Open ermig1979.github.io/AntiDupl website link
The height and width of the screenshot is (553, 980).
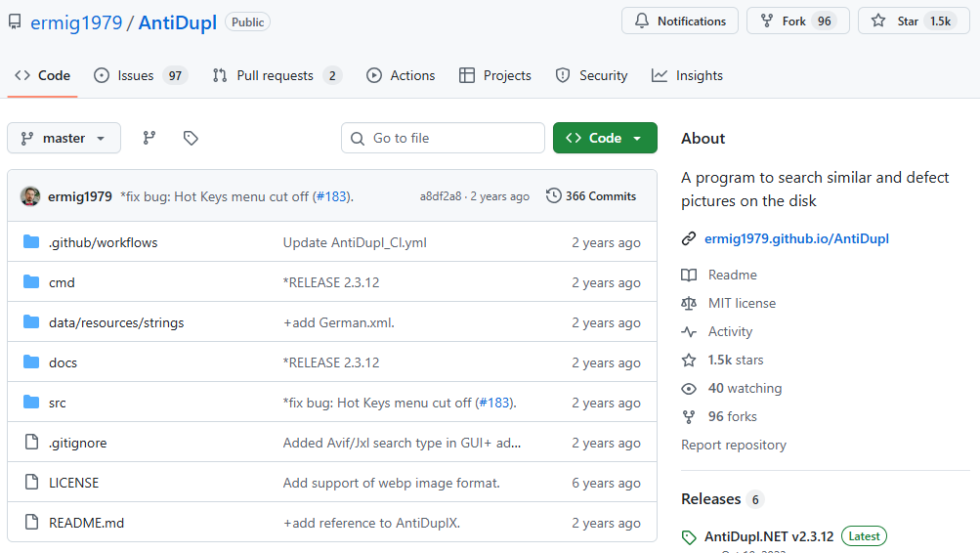coord(796,238)
